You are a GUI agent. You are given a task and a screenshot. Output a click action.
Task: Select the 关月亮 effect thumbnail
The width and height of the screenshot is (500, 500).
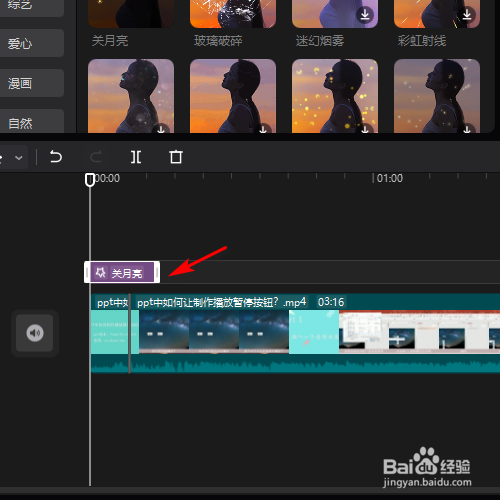click(x=131, y=14)
